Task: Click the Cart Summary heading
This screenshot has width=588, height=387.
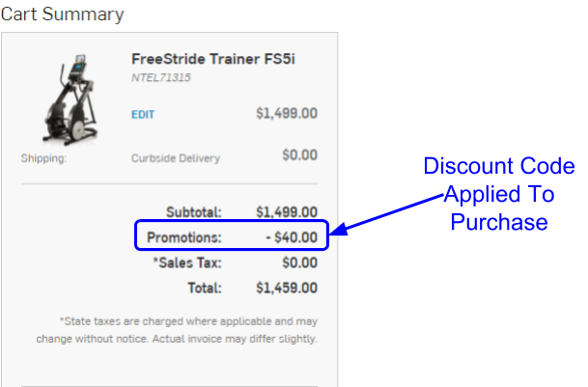Action: point(62,14)
